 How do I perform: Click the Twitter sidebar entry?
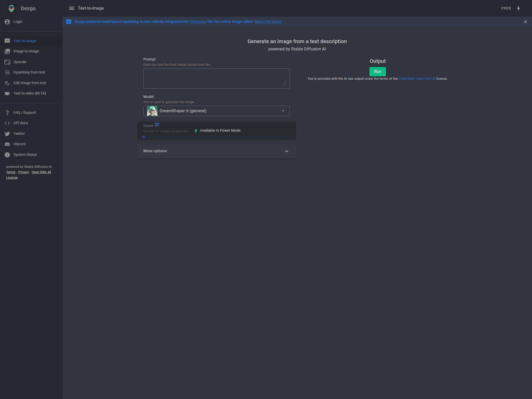31,134
